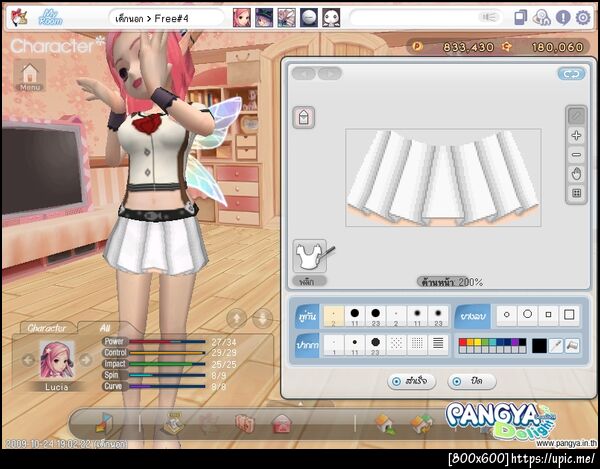Open the settings gear icon

(x=583, y=18)
